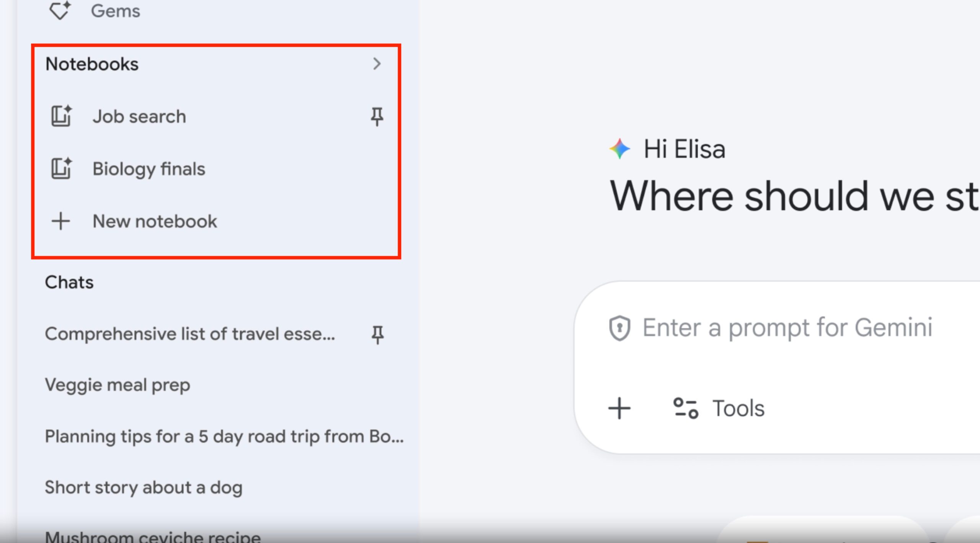Open the Notebooks section header

pos(92,64)
